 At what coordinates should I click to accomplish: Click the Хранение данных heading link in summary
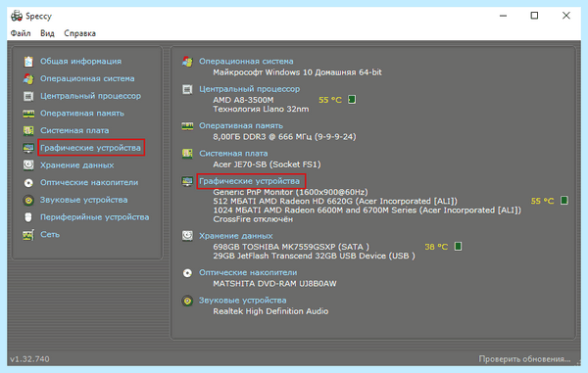(235, 236)
